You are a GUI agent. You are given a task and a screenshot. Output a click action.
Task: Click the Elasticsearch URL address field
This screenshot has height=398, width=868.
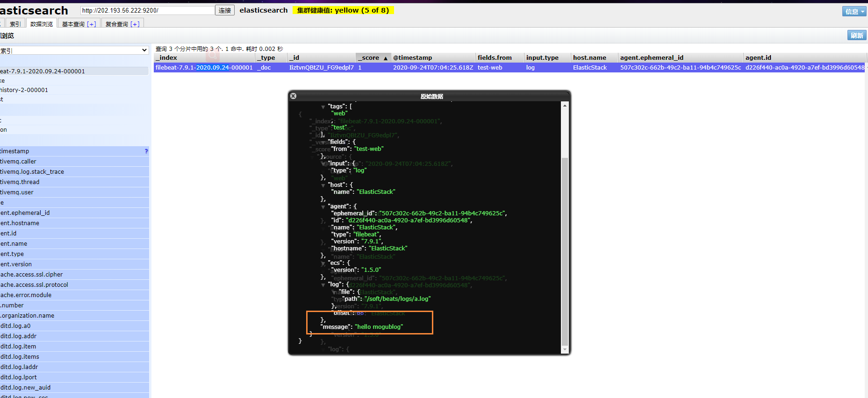point(147,10)
